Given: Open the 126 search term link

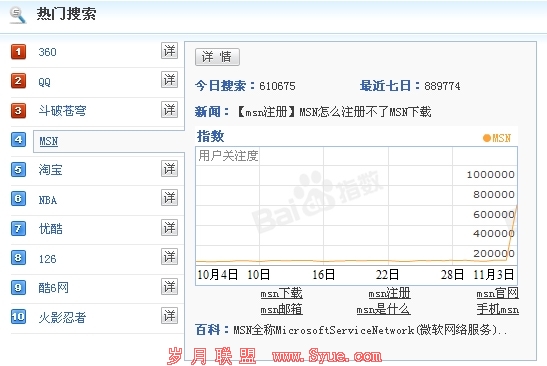Looking at the screenshot, I should (47, 259).
